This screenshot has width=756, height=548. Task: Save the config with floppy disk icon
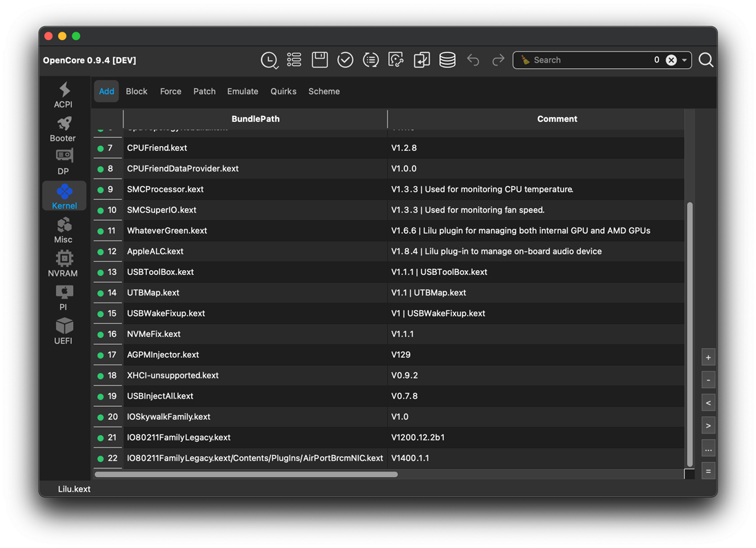319,60
